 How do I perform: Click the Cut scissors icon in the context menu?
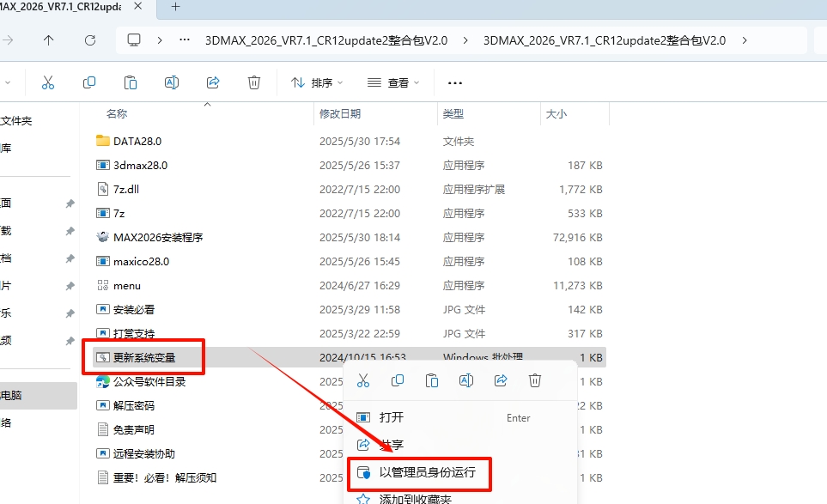(x=363, y=380)
